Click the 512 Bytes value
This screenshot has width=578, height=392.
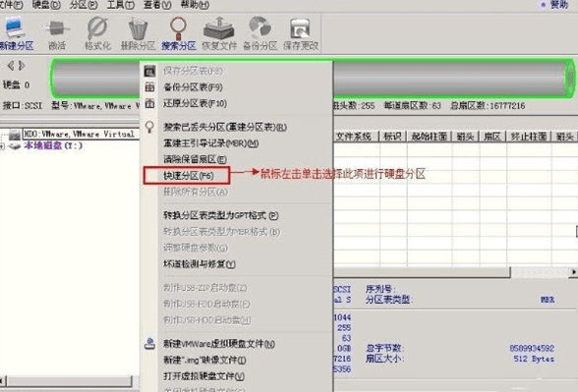click(x=534, y=359)
